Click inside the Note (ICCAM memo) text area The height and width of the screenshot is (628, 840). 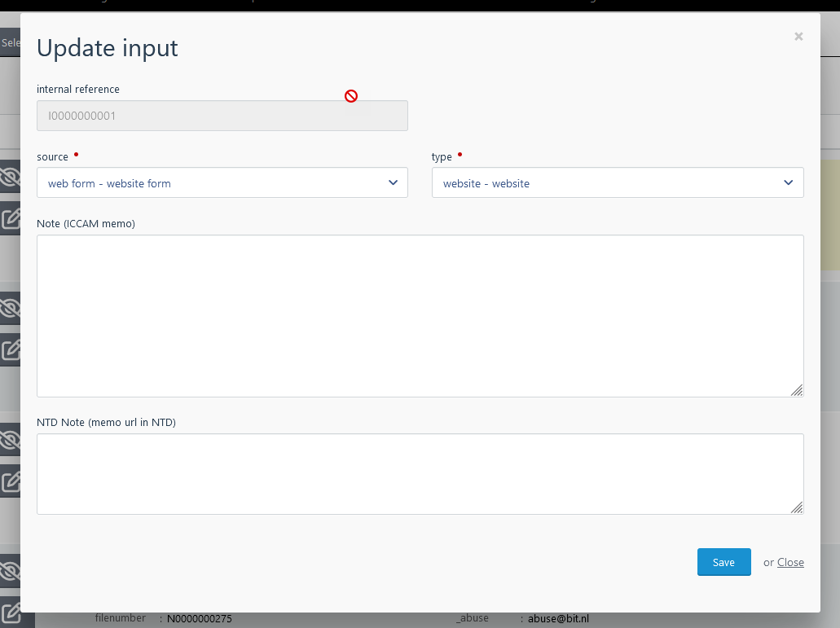(420, 315)
